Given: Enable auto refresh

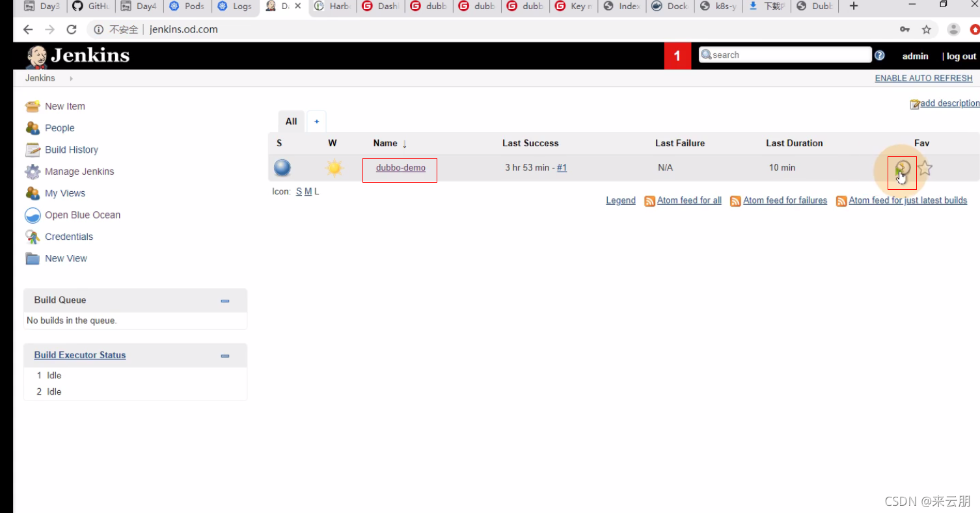Looking at the screenshot, I should pos(923,78).
